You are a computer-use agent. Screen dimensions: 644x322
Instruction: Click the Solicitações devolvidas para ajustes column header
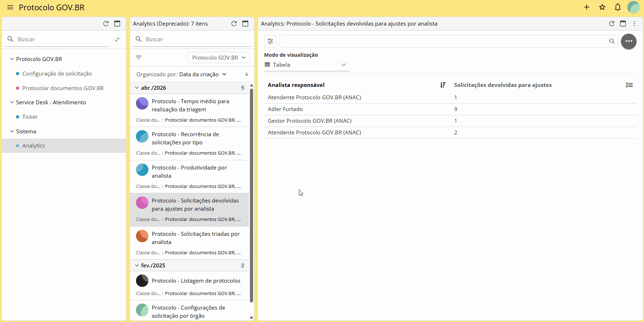[x=503, y=85]
